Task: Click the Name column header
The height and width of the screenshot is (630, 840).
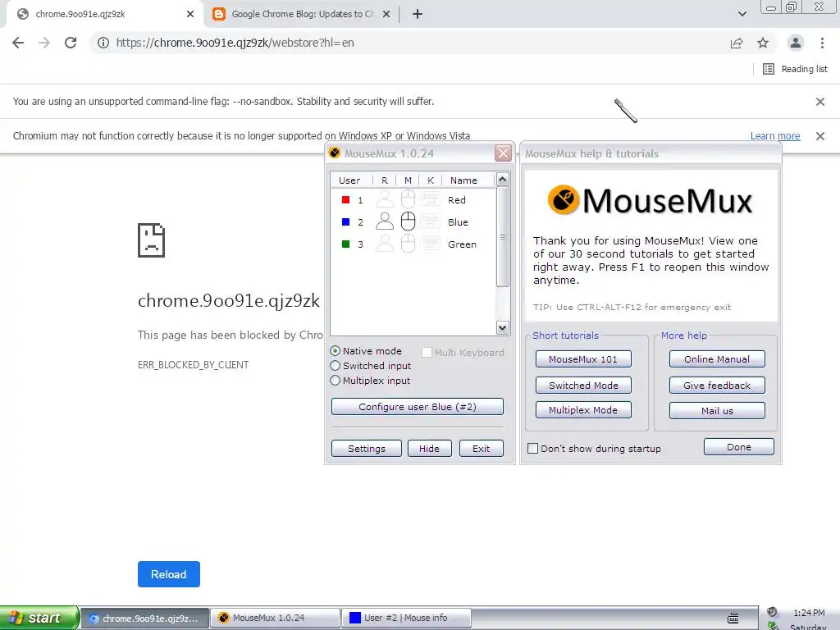Action: (468, 180)
